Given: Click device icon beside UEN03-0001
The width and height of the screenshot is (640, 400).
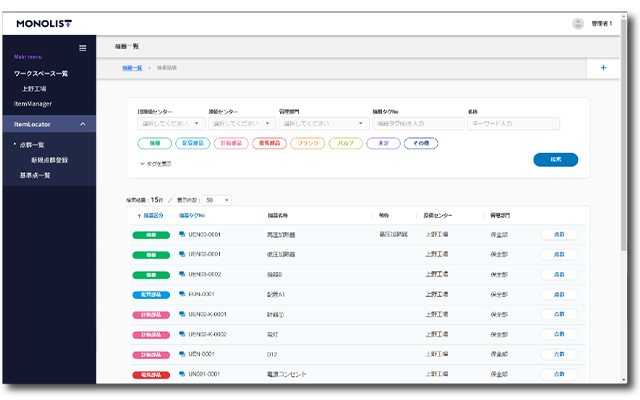Looking at the screenshot, I should (181, 235).
